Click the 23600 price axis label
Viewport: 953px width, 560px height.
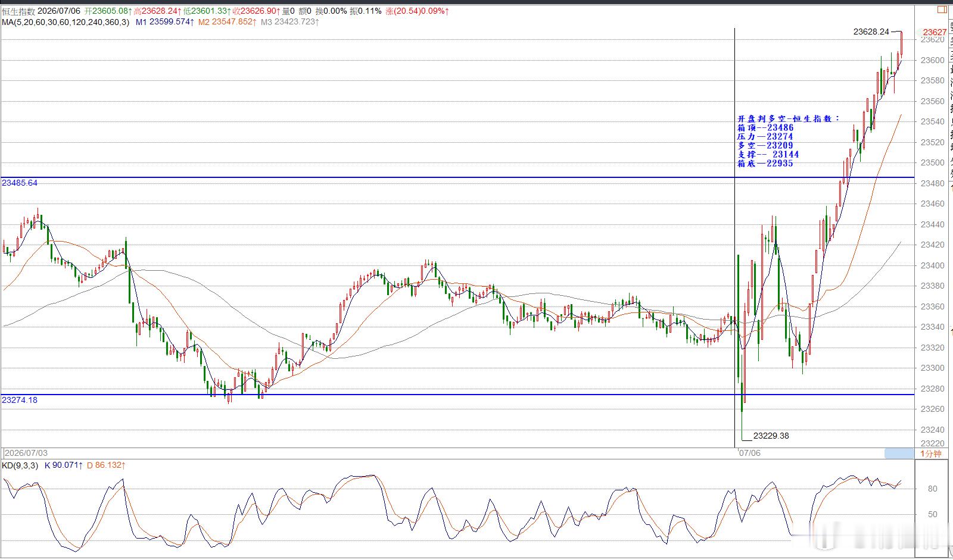[932, 60]
